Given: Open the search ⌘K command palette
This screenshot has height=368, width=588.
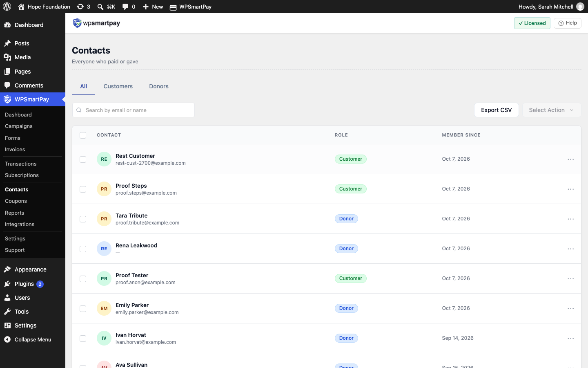Looking at the screenshot, I should (106, 7).
